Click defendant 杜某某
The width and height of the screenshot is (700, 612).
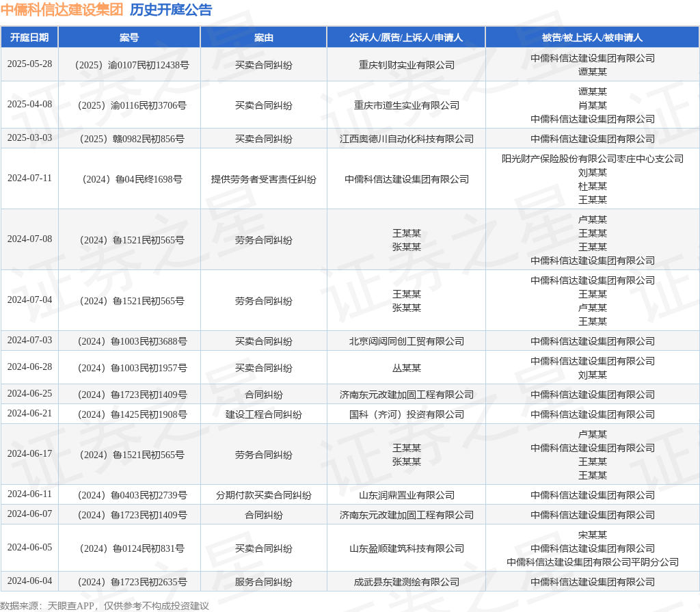593,186
